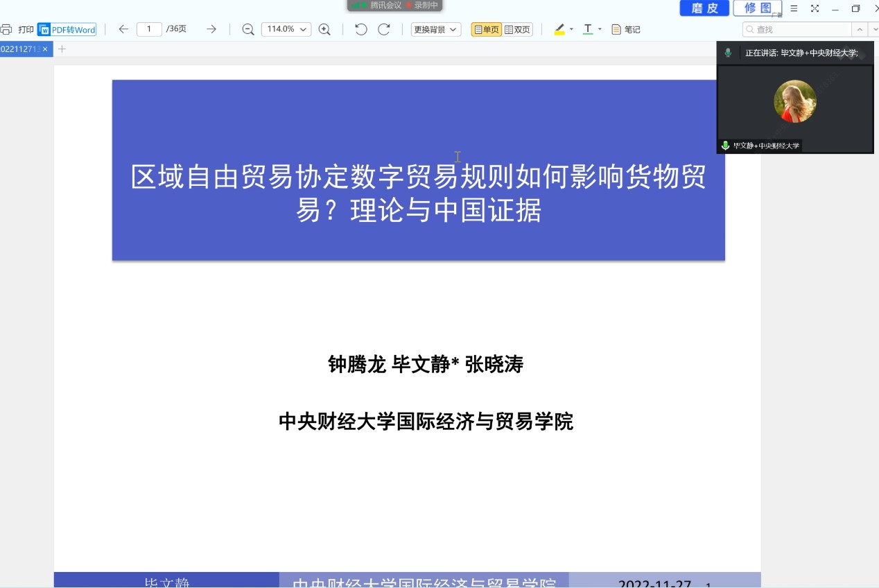Go to previous page with left arrow
879x588 pixels.
click(x=123, y=29)
